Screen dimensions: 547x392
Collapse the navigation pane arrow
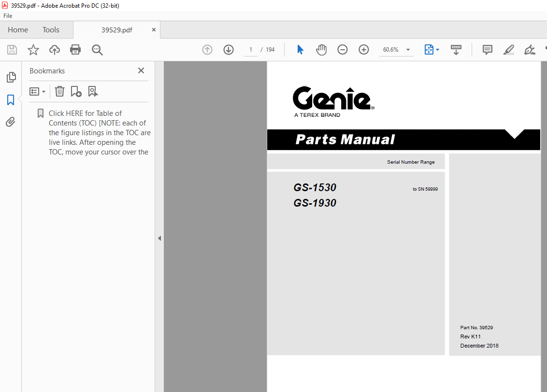pos(159,238)
